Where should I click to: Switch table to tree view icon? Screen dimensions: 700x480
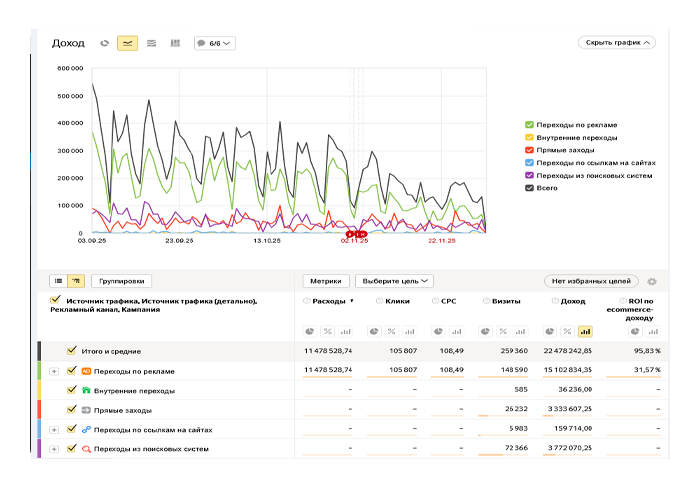coord(77,282)
